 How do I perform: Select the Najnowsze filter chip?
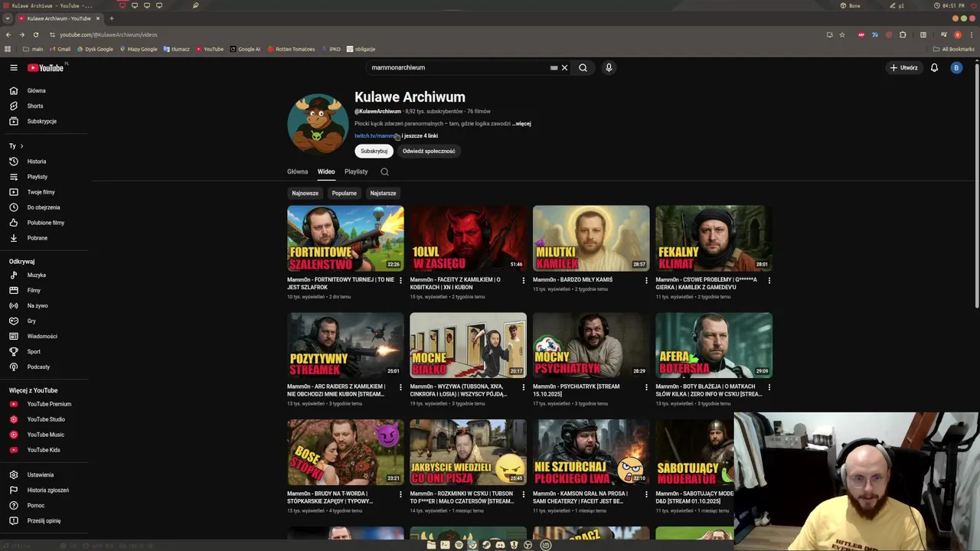tap(305, 193)
